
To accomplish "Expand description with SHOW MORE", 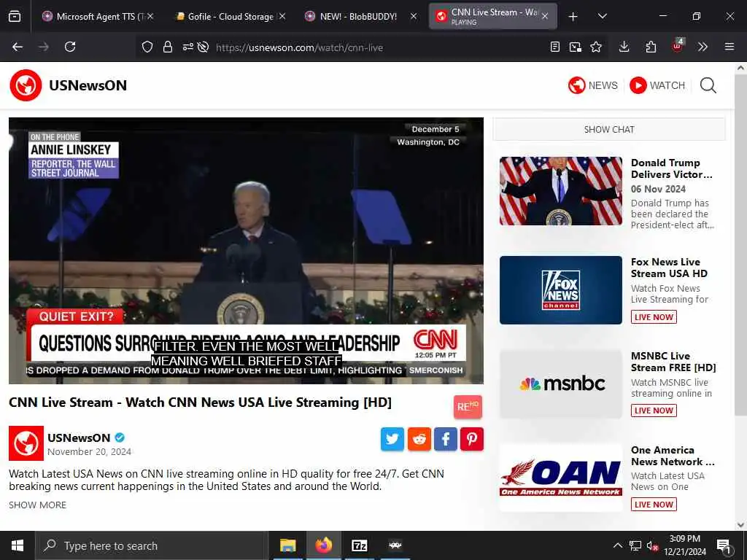I will coord(38,505).
